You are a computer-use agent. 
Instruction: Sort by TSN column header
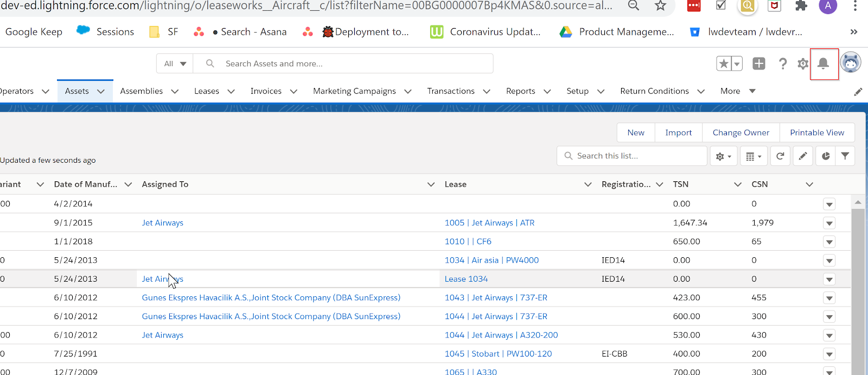[681, 185]
